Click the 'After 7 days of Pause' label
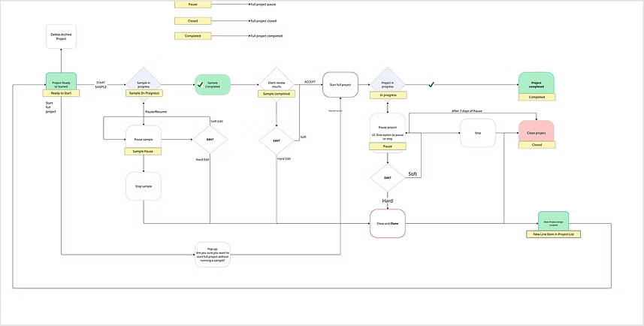 tap(466, 111)
